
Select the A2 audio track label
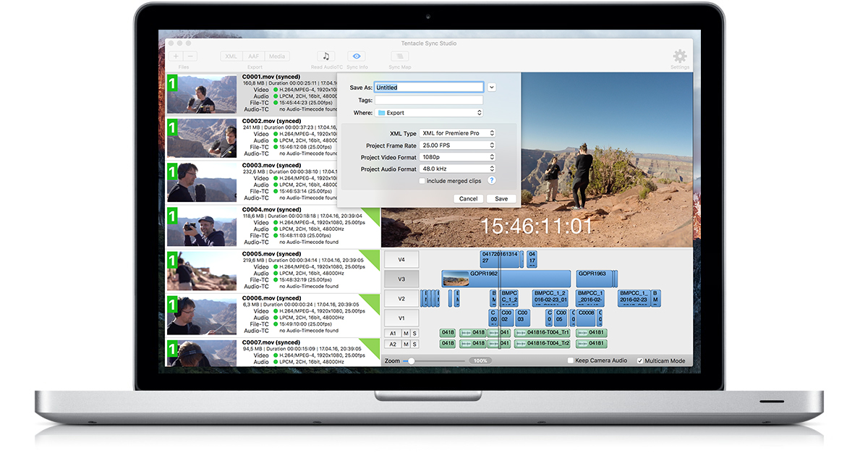[x=393, y=343]
